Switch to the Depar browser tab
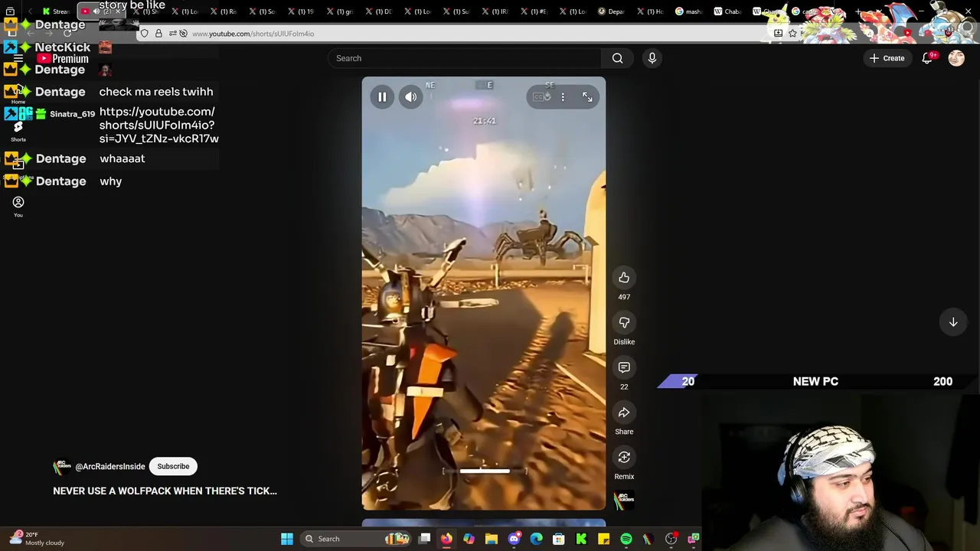 tap(611, 11)
